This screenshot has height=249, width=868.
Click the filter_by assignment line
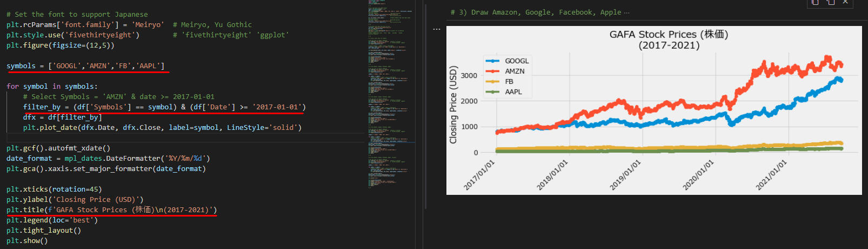pyautogui.click(x=164, y=107)
